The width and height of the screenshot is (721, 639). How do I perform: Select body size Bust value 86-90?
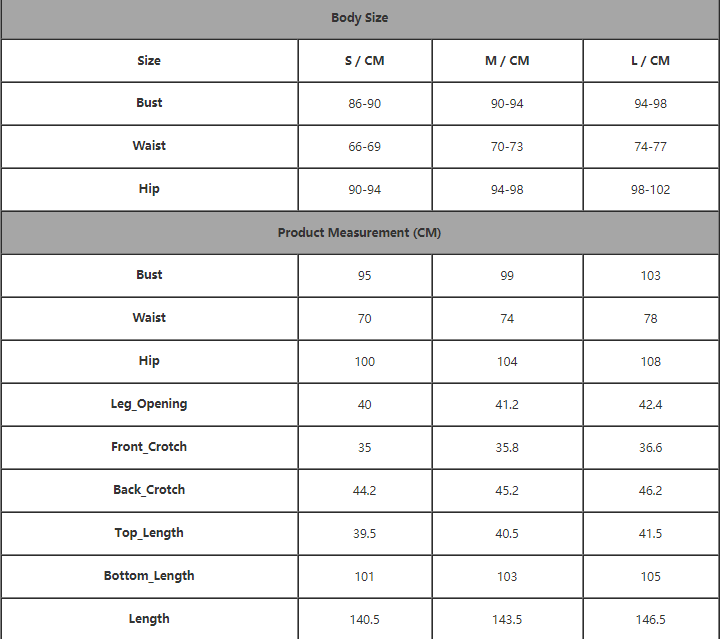point(365,104)
